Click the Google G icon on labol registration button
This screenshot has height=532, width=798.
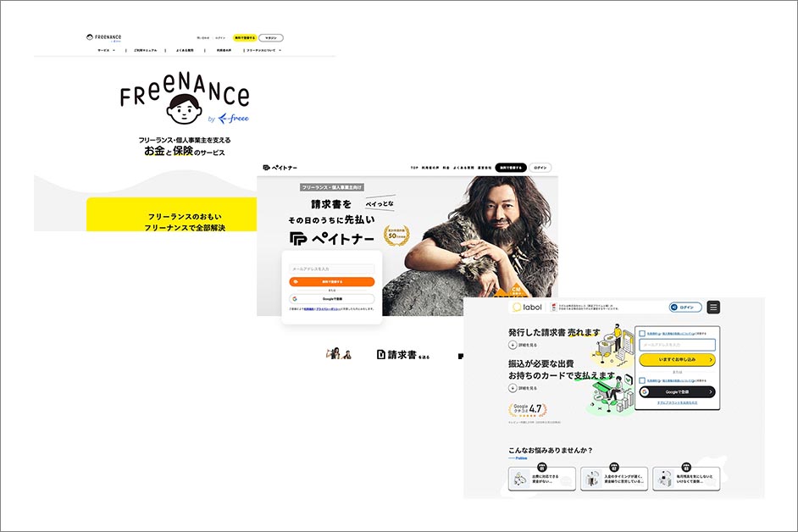pos(645,392)
